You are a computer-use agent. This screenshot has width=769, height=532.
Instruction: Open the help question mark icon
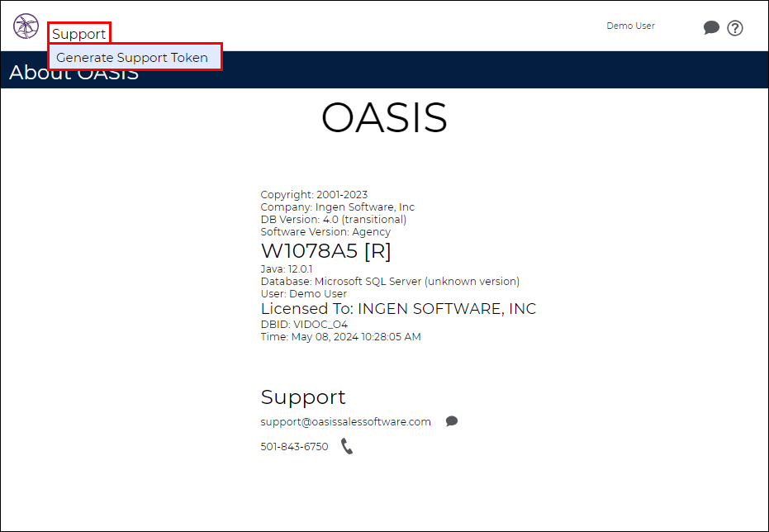click(x=734, y=28)
